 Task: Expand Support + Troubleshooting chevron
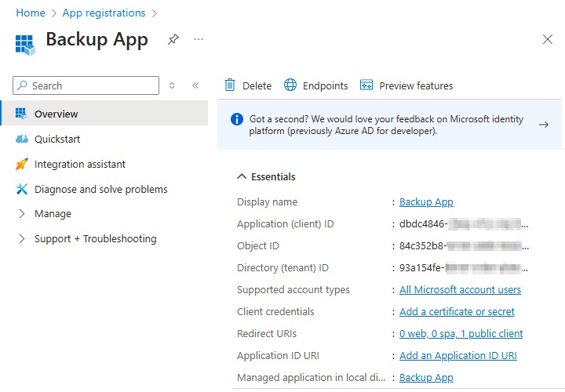pyautogui.click(x=22, y=238)
